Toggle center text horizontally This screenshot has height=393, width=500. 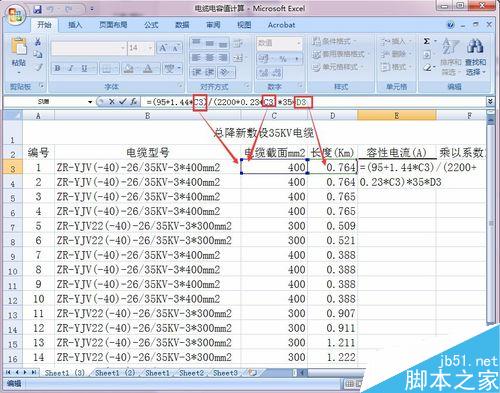coord(210,58)
